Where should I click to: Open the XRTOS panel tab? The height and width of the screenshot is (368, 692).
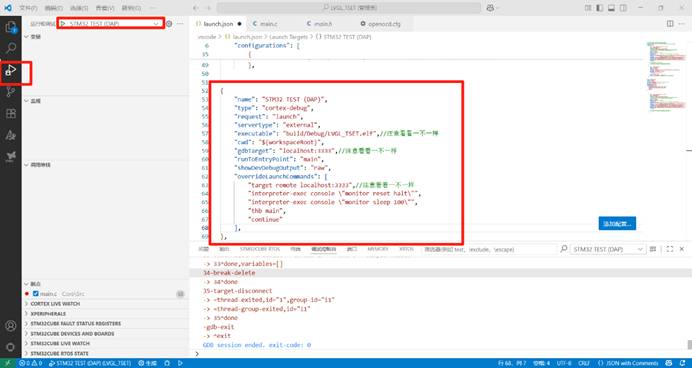pyautogui.click(x=406, y=249)
